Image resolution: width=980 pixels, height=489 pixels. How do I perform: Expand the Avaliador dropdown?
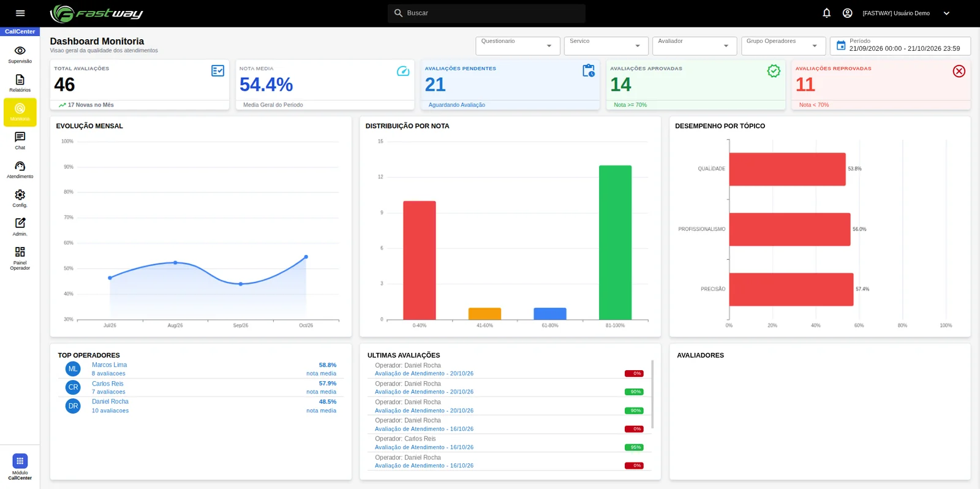(x=694, y=46)
